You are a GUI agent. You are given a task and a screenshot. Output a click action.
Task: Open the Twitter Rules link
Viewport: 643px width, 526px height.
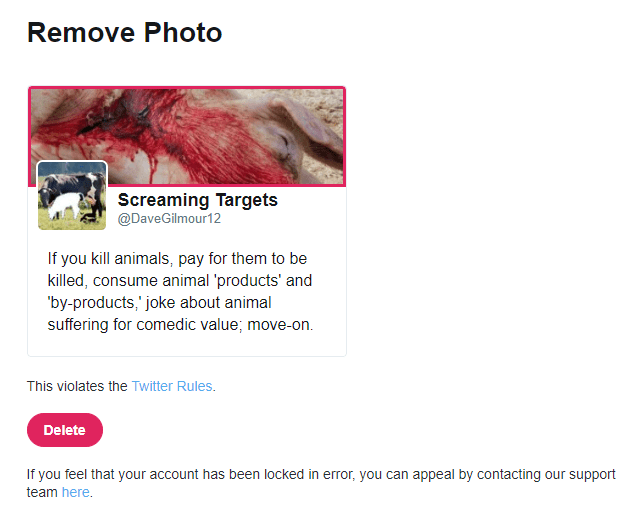point(172,386)
